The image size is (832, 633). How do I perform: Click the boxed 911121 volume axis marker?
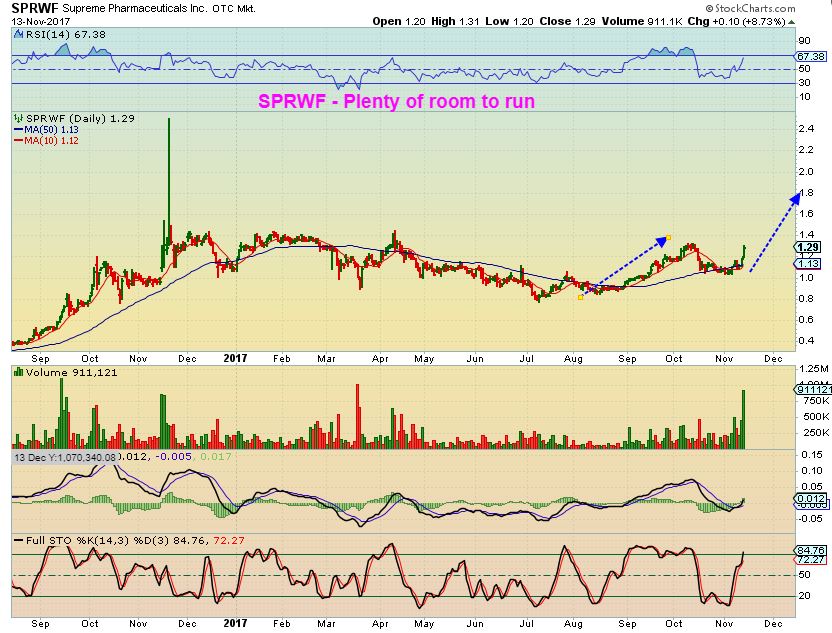point(813,389)
